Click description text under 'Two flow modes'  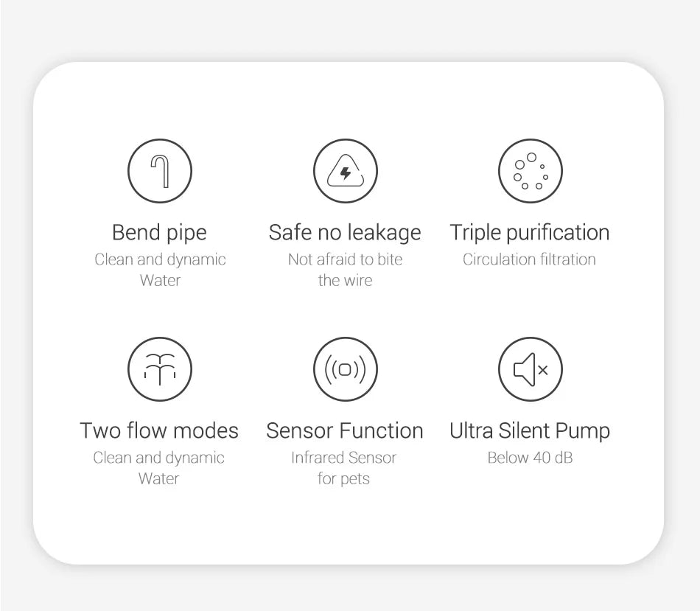[158, 468]
